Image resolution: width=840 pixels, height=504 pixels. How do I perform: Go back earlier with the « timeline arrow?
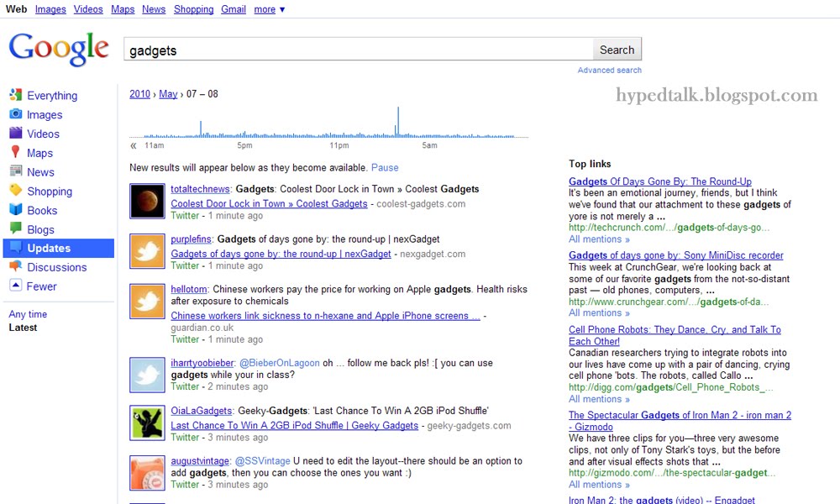tap(134, 145)
